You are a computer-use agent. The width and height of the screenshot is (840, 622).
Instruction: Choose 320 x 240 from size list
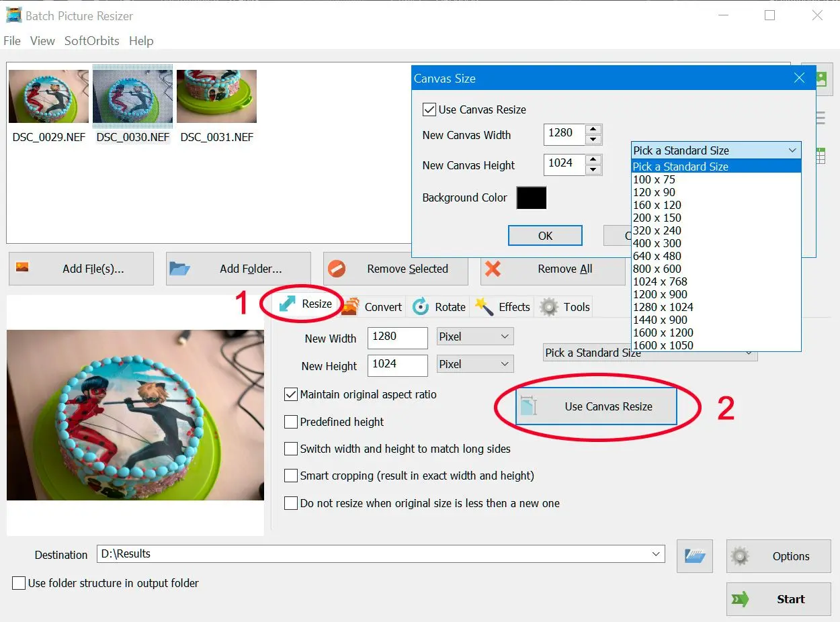[716, 230]
